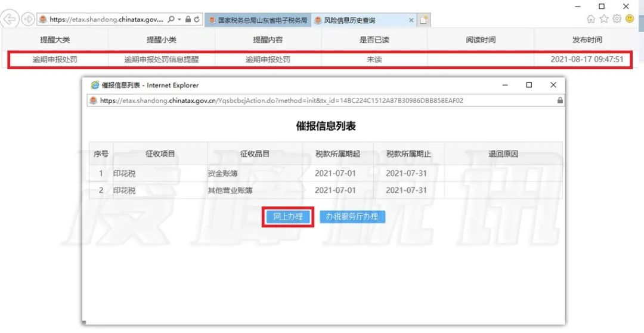Click the Refresh icon in address bar
The width and height of the screenshot is (644, 333).
(197, 20)
